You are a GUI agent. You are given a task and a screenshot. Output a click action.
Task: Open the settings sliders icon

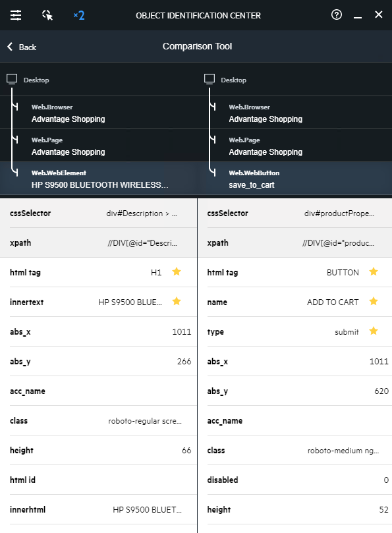coord(16,15)
